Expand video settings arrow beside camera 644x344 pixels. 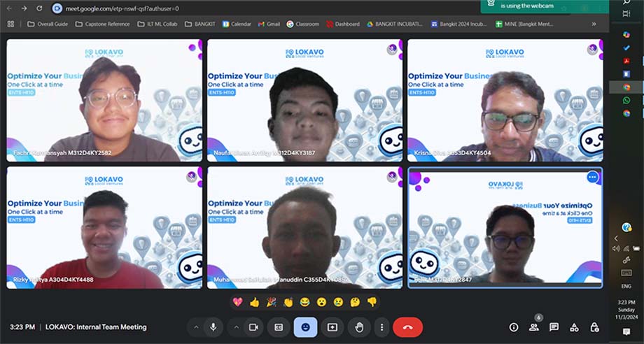[x=236, y=327]
